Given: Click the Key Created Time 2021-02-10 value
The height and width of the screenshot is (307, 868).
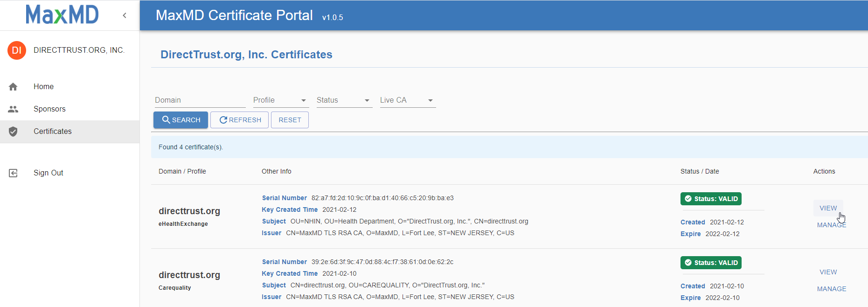Looking at the screenshot, I should pos(339,273).
